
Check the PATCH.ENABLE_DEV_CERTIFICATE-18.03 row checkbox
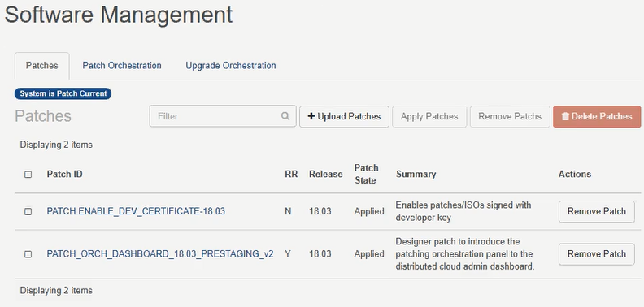click(28, 212)
